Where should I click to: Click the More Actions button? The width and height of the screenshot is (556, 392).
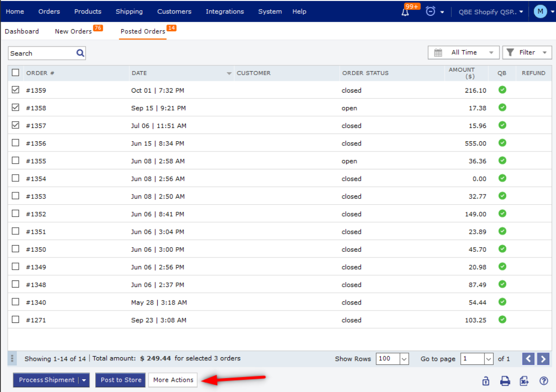[x=173, y=380]
